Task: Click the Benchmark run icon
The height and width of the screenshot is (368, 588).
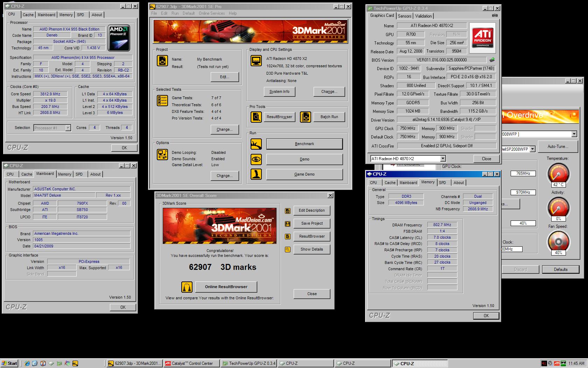Action: coord(256,144)
